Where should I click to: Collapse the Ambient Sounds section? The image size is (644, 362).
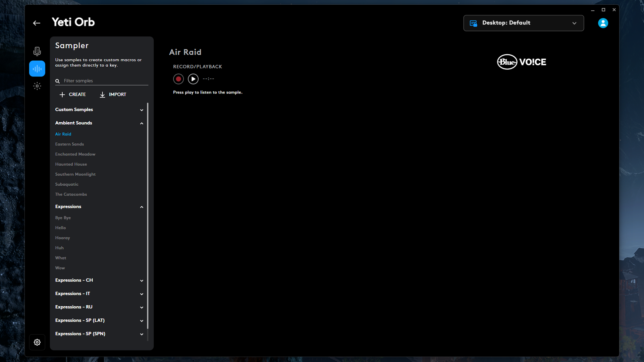tap(99, 123)
